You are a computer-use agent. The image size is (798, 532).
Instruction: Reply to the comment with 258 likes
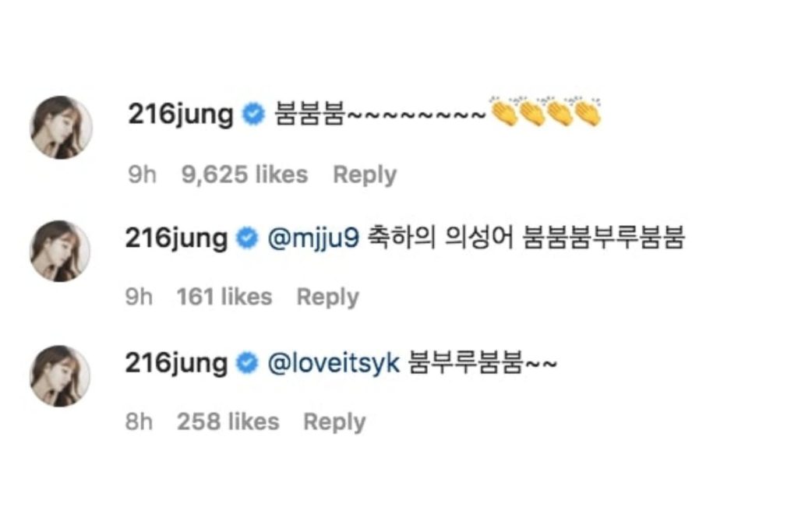[x=334, y=421]
